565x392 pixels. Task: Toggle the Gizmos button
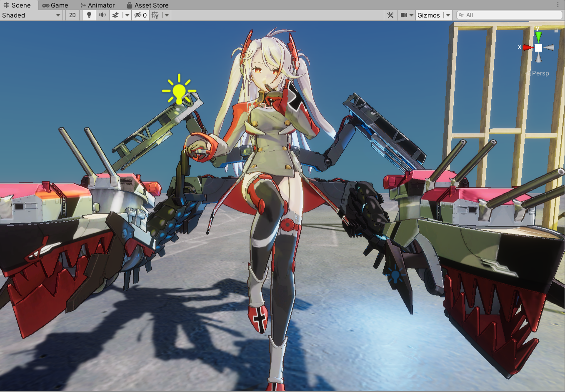[x=429, y=15]
